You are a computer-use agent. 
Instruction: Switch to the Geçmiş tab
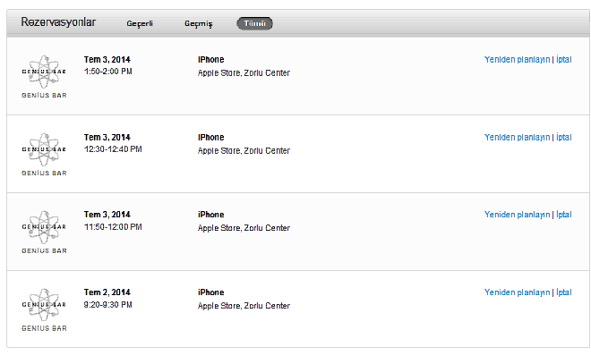coord(198,23)
